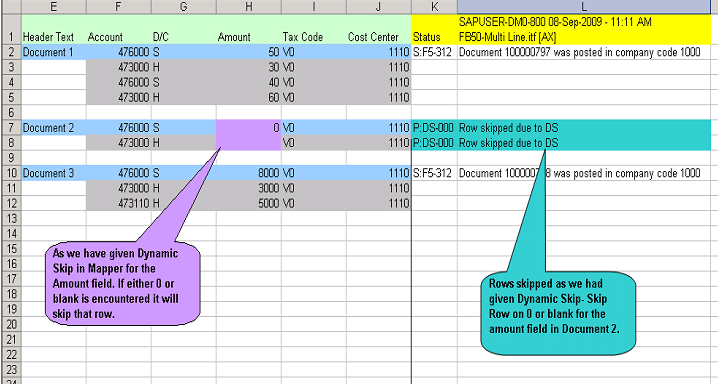
Task: Click the 'Account' column title cell
Action: [x=119, y=29]
